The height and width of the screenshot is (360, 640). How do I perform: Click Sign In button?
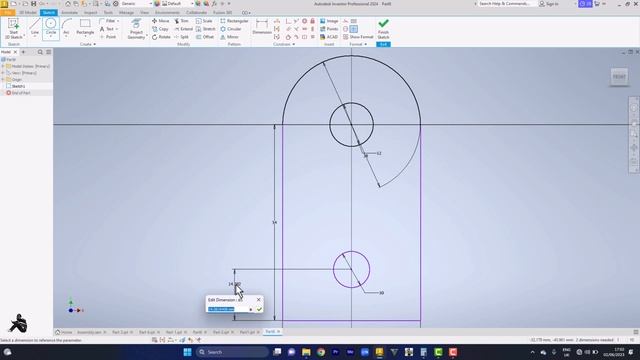coord(549,4)
